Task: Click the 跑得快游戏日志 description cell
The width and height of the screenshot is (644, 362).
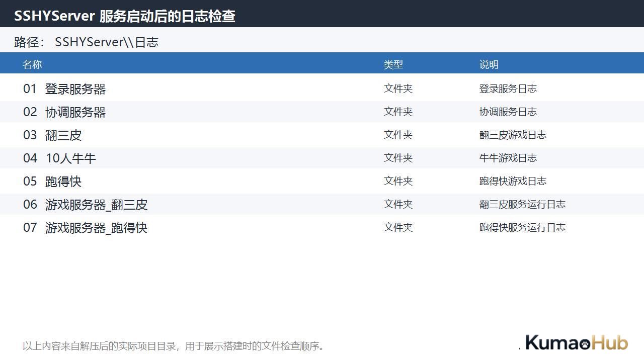Action: pyautogui.click(x=513, y=181)
